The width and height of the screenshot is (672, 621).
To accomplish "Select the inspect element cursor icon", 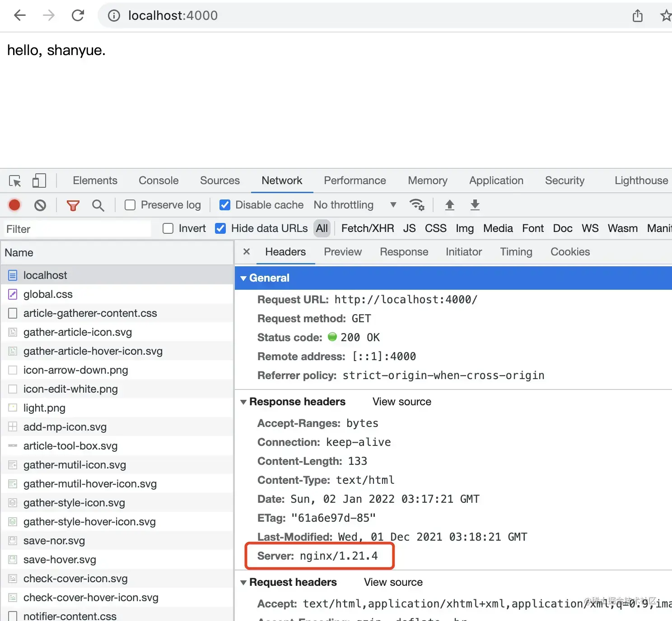I will (14, 181).
